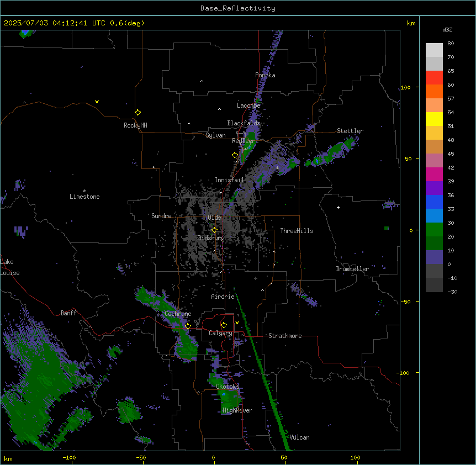
Task: Click the -30 value in the dBZ legend
Action: tap(452, 292)
